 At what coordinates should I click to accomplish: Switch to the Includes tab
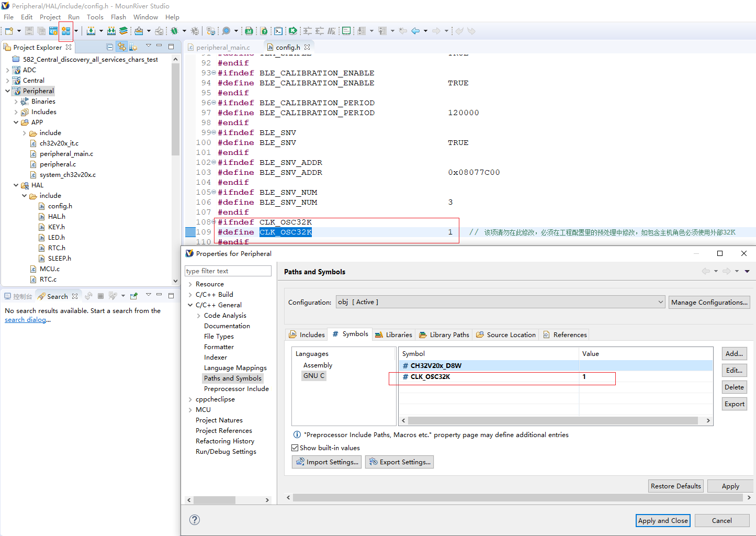point(307,334)
